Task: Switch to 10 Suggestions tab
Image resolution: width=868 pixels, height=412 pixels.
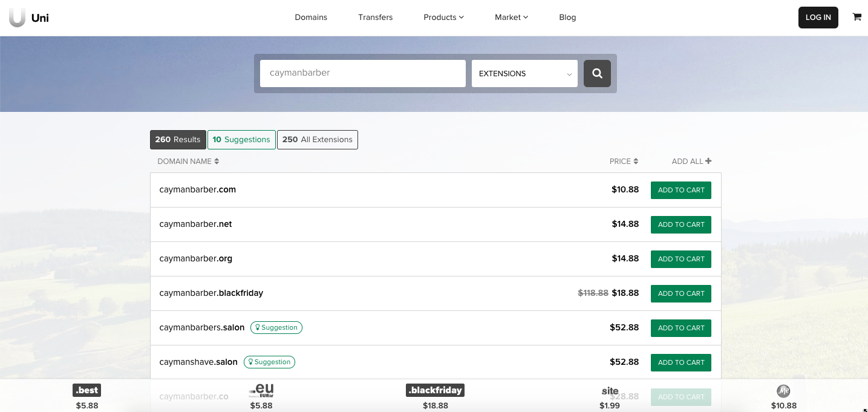Action: click(x=241, y=139)
